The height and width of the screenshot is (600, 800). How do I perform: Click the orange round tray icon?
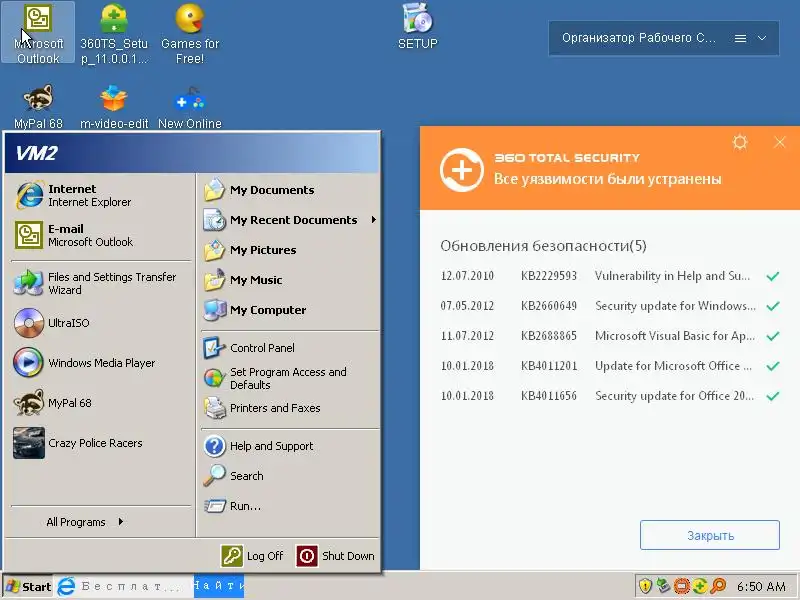(682, 586)
